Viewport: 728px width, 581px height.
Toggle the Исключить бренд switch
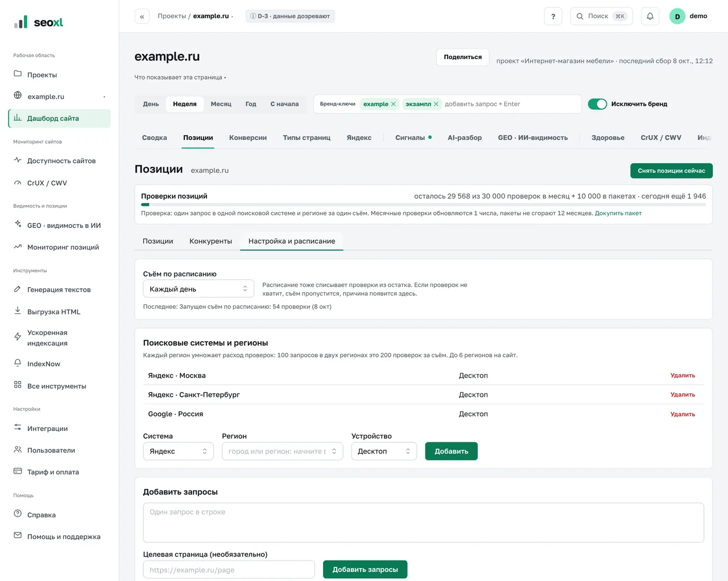click(597, 104)
